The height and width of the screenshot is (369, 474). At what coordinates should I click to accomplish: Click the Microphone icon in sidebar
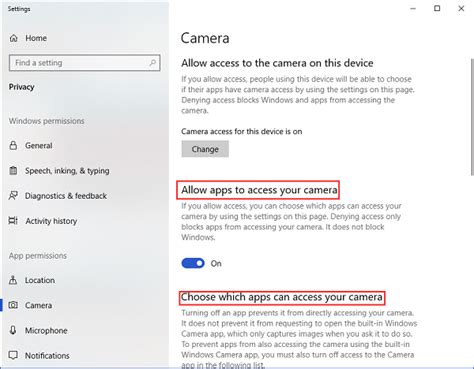[13, 330]
